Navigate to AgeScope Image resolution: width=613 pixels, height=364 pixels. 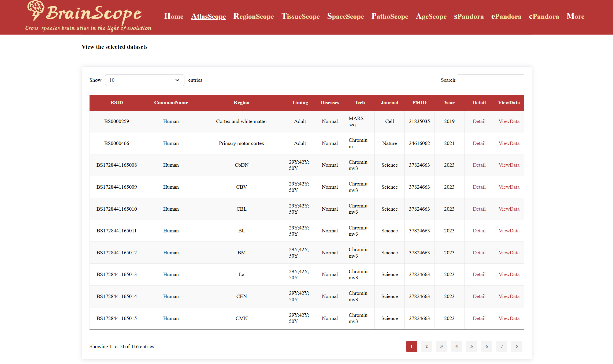click(x=431, y=16)
